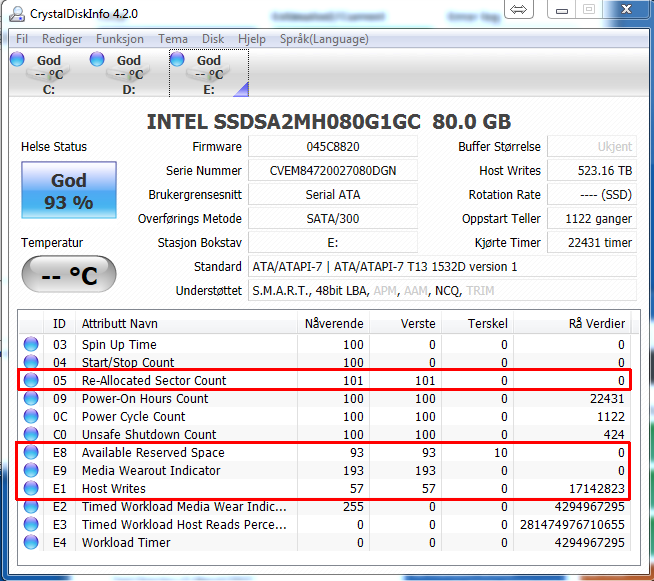This screenshot has width=654, height=581.
Task: Click the serial number field CVEM84720027080DGN
Action: (333, 171)
